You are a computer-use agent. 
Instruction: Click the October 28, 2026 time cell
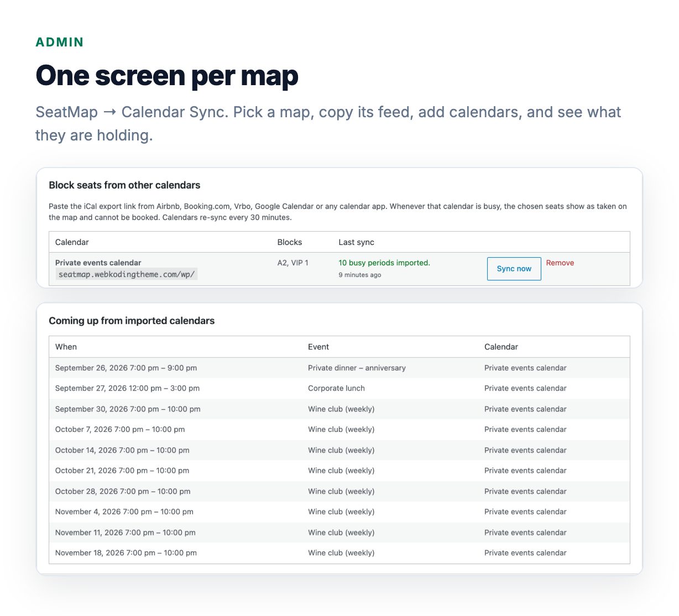[x=123, y=491]
